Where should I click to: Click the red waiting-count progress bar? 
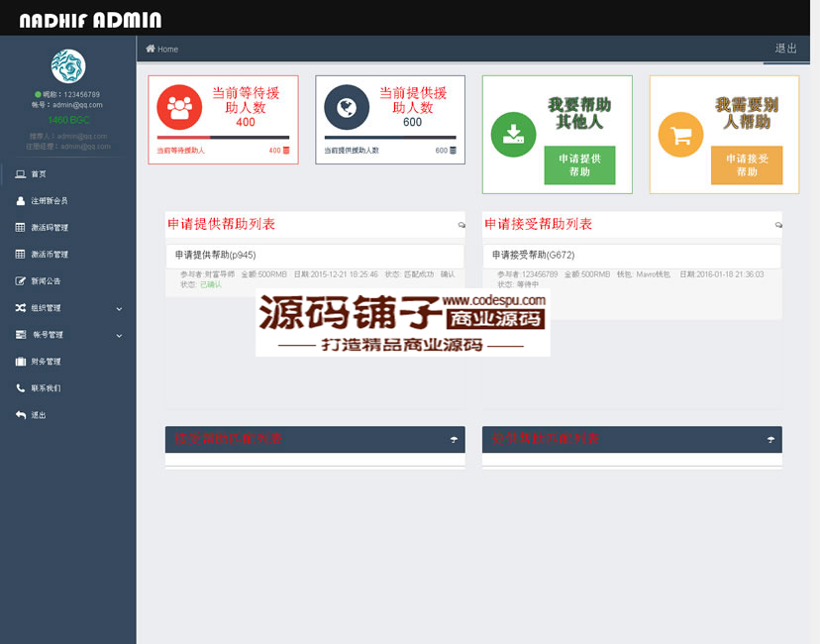[x=223, y=138]
